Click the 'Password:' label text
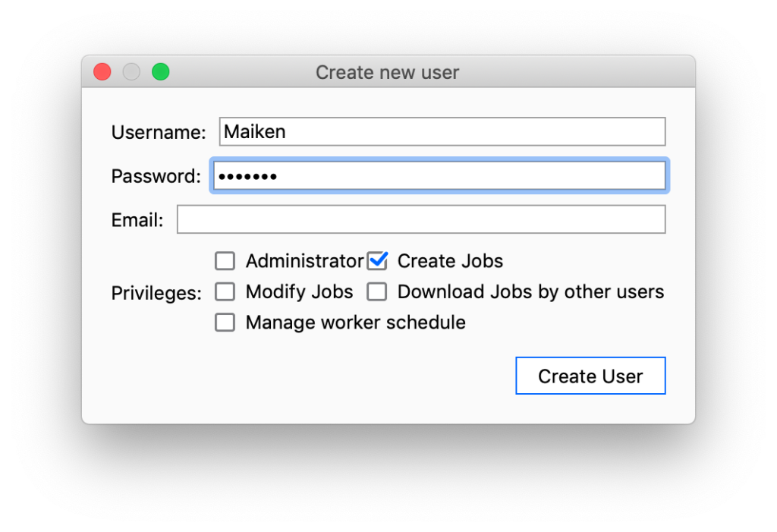 click(156, 177)
